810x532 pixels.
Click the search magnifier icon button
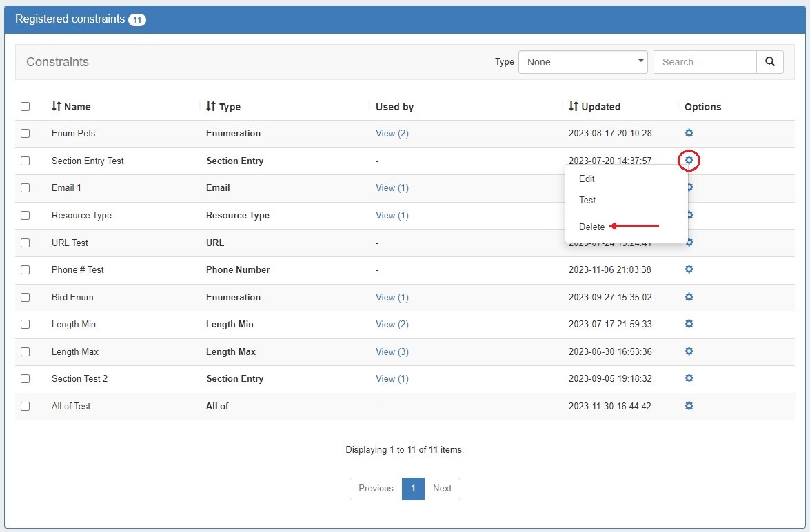[x=769, y=62]
